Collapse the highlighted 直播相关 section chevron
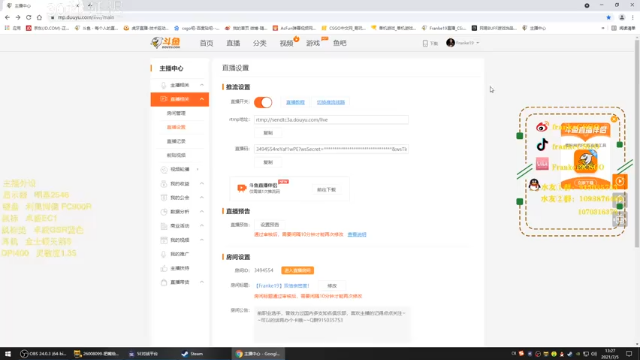 tap(202, 99)
